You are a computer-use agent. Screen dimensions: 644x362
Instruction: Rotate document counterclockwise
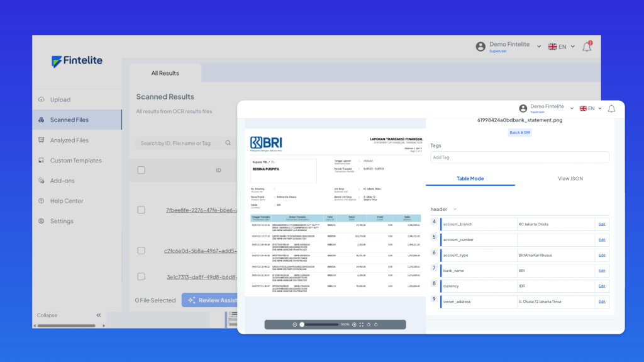pyautogui.click(x=369, y=324)
